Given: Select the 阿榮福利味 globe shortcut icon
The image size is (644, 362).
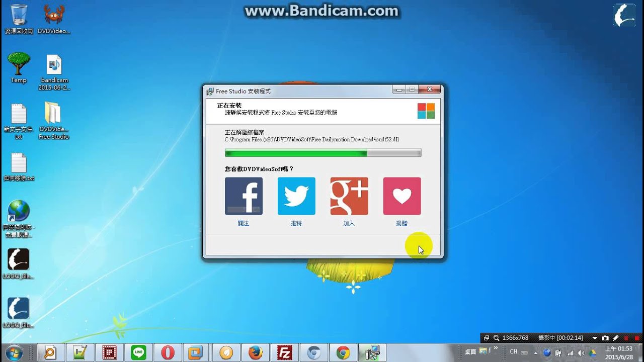Looking at the screenshot, I should point(19,219).
